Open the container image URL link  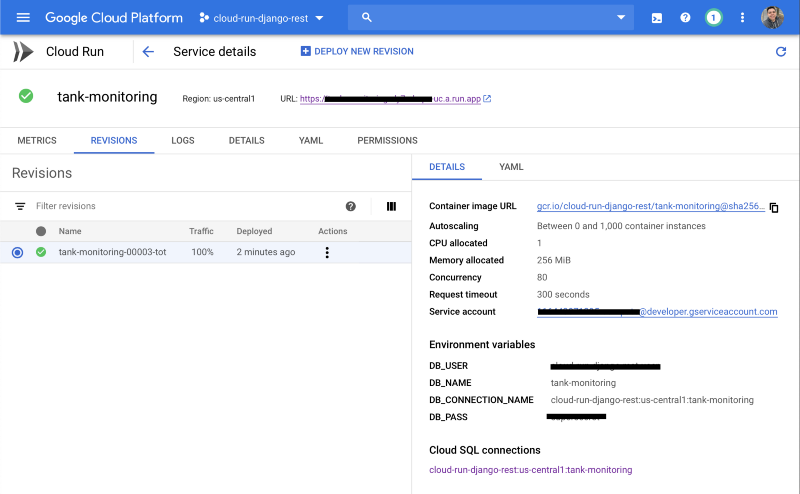651,206
